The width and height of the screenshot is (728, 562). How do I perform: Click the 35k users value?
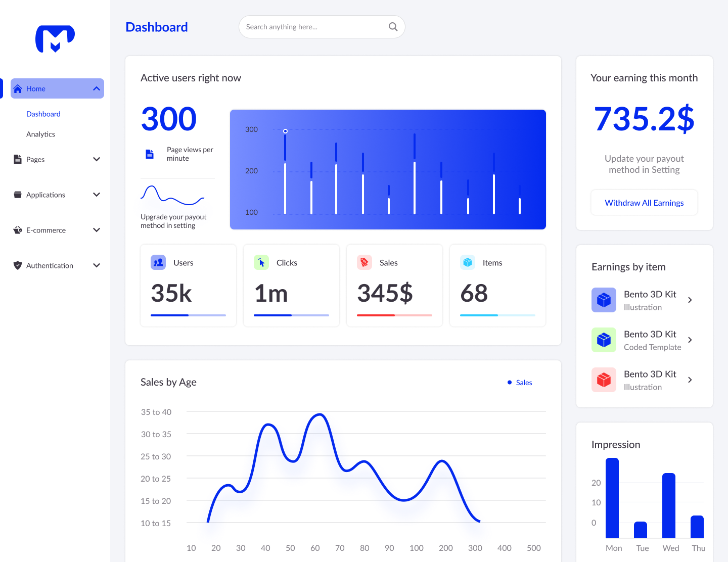click(171, 293)
